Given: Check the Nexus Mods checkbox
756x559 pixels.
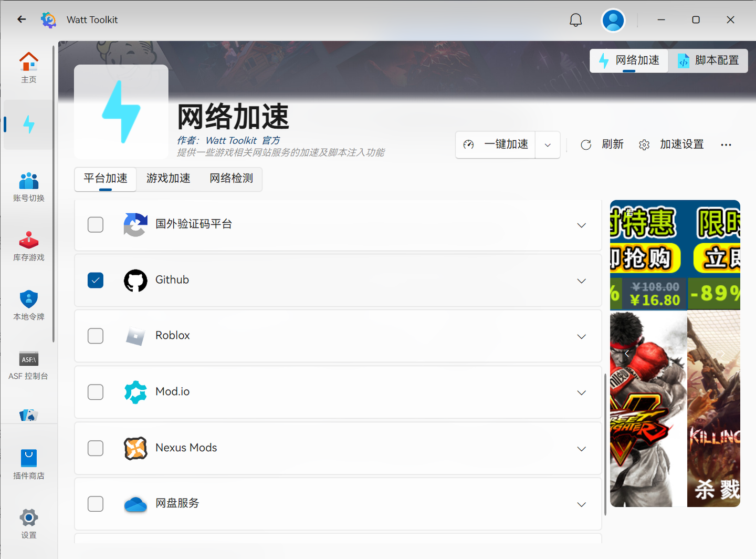Looking at the screenshot, I should pyautogui.click(x=95, y=448).
